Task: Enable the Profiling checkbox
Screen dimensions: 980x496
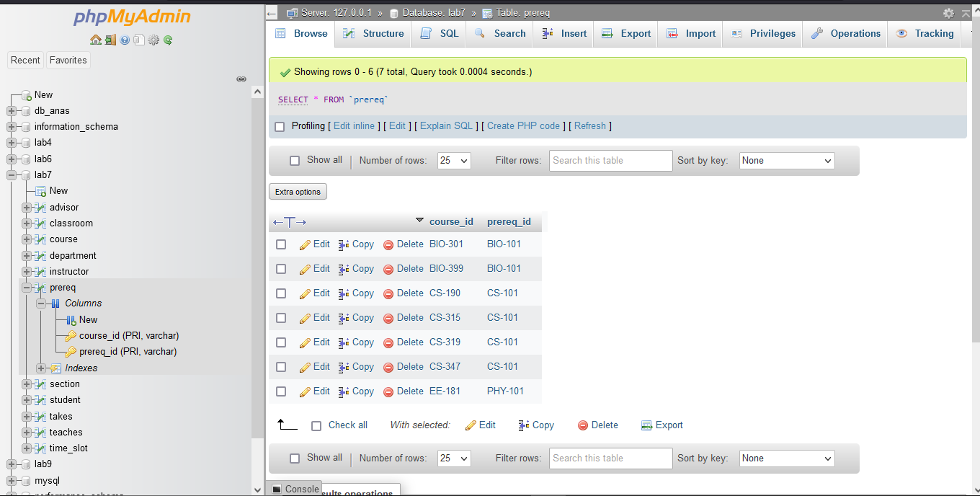Action: pyautogui.click(x=280, y=125)
